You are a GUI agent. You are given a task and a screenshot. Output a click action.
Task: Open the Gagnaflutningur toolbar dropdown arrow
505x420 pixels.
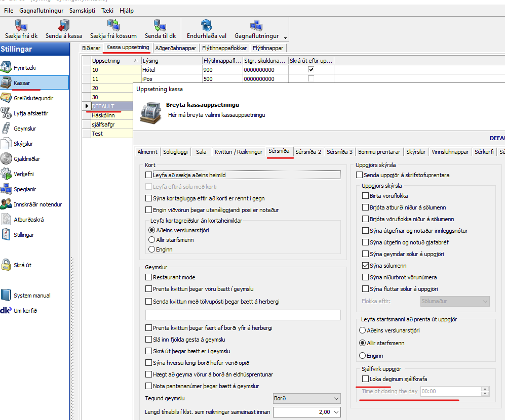[285, 38]
